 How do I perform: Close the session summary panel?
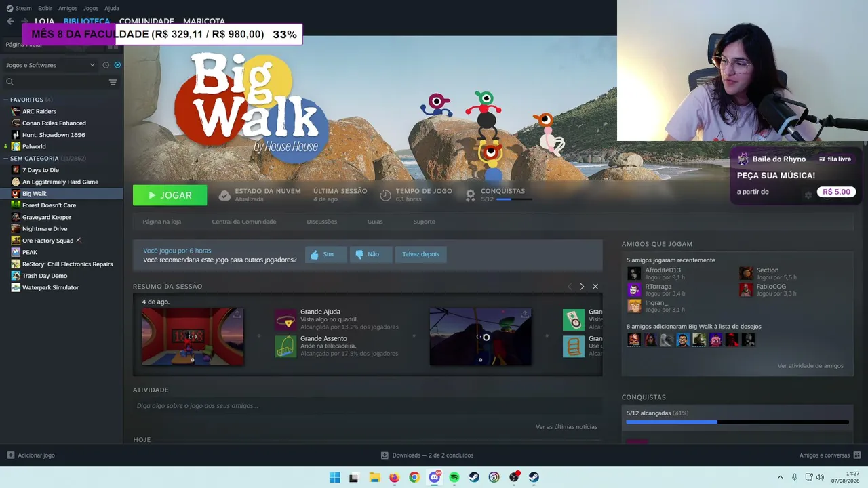[595, 287]
